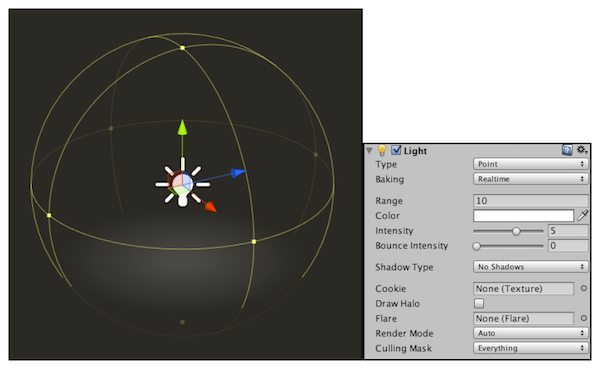Click the light bulb icon in Light header
The image size is (600, 369).
point(382,150)
